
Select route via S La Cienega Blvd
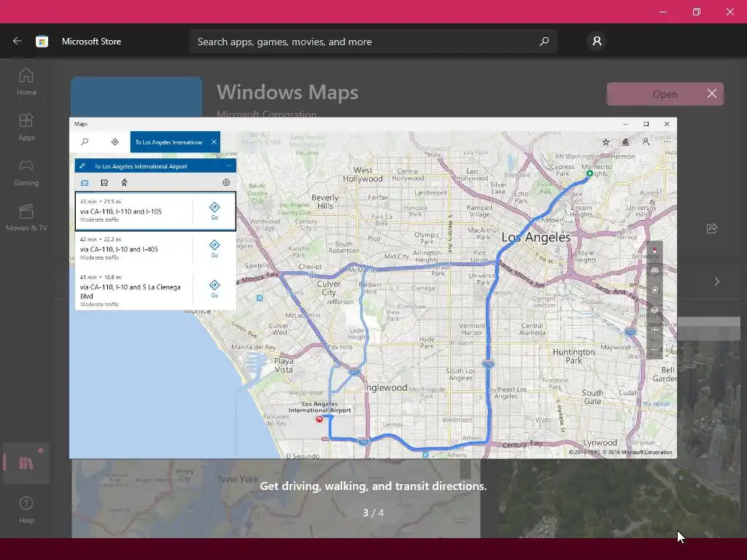[155, 290]
